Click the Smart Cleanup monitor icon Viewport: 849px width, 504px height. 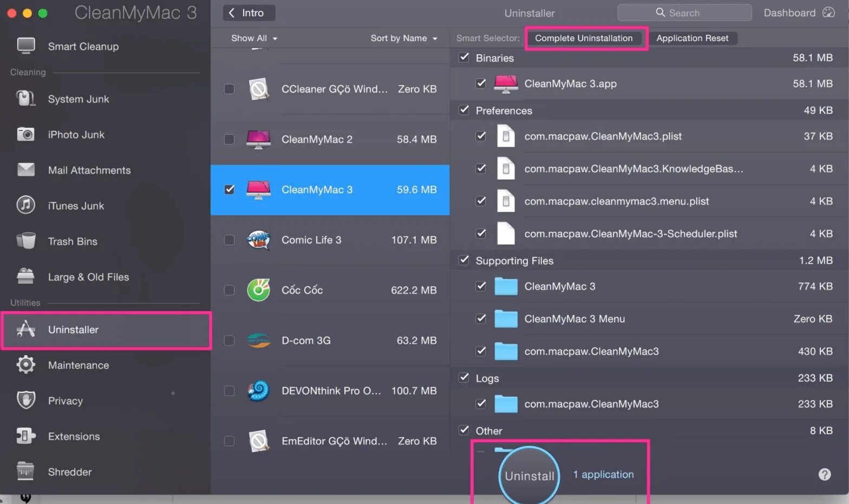[x=26, y=46]
